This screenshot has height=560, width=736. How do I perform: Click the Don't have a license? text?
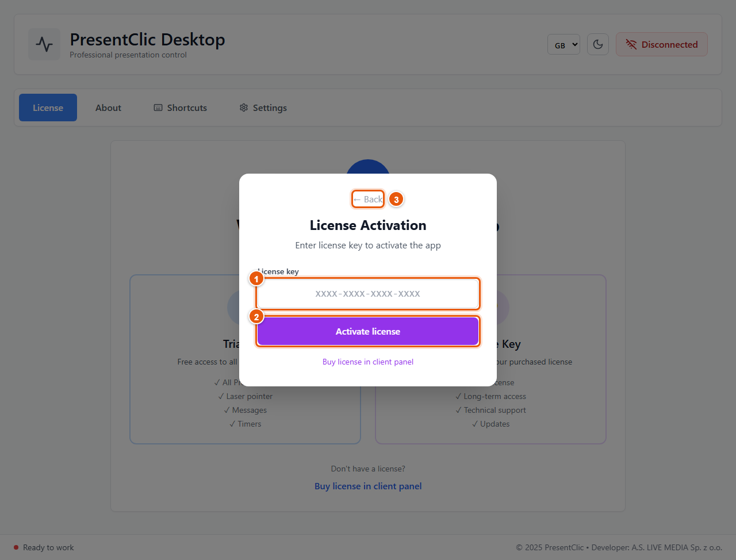(x=368, y=469)
